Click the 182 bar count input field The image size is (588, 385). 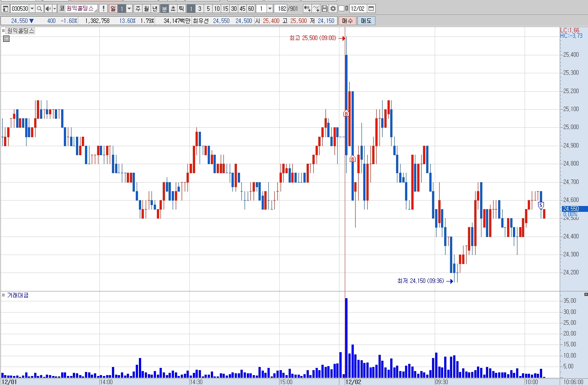pyautogui.click(x=281, y=9)
